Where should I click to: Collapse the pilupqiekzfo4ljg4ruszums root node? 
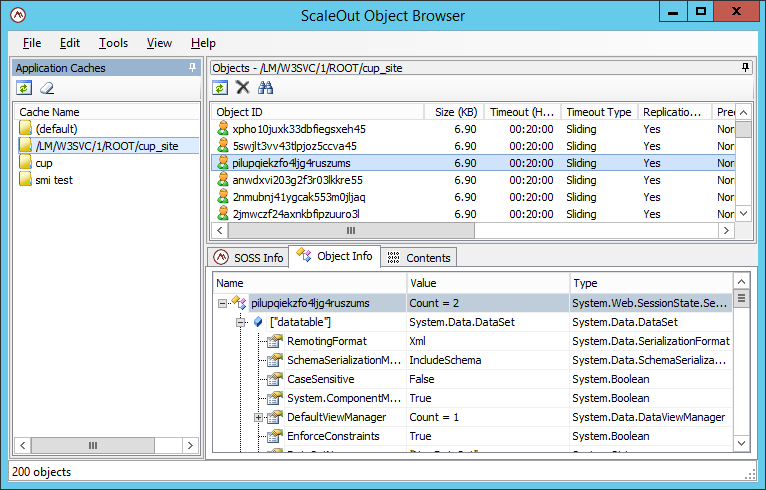click(x=222, y=303)
